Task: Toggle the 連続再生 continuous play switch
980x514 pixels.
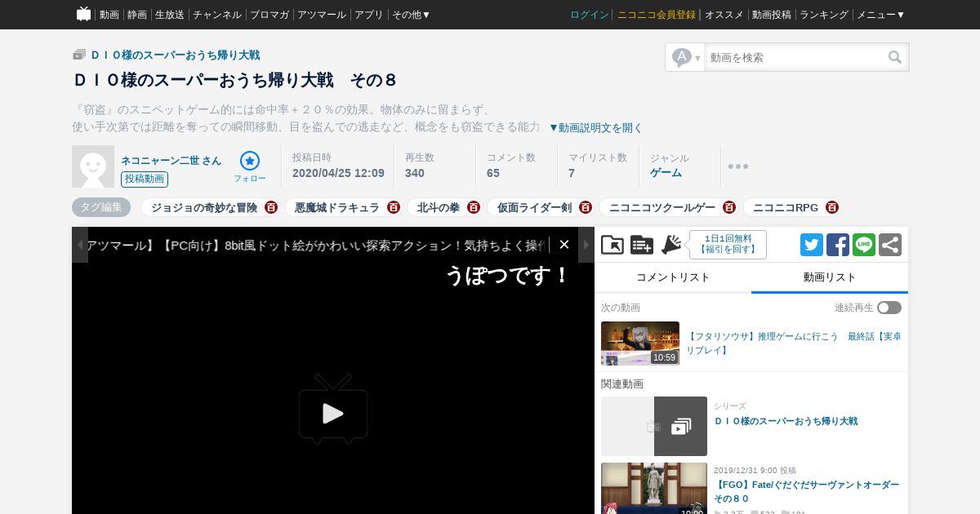Action: pos(889,308)
